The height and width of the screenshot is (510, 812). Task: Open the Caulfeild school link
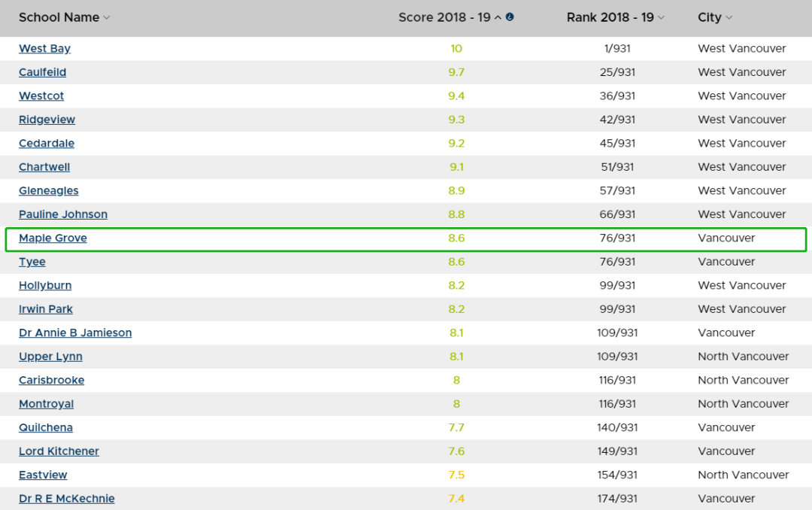pyautogui.click(x=42, y=72)
